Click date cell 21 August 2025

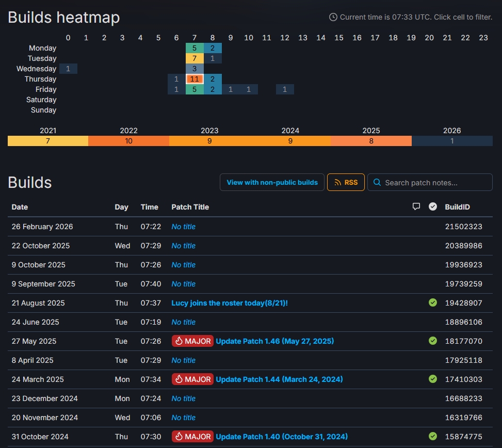[38, 303]
